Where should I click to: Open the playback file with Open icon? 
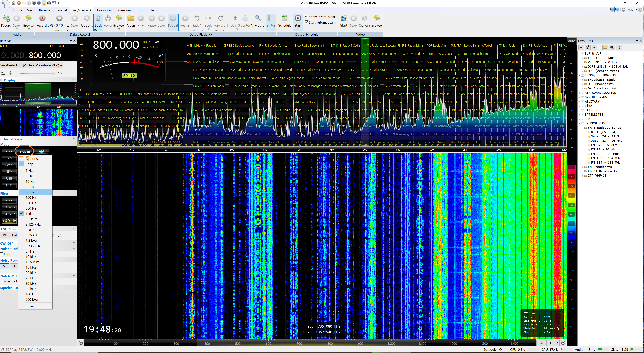pos(131,19)
